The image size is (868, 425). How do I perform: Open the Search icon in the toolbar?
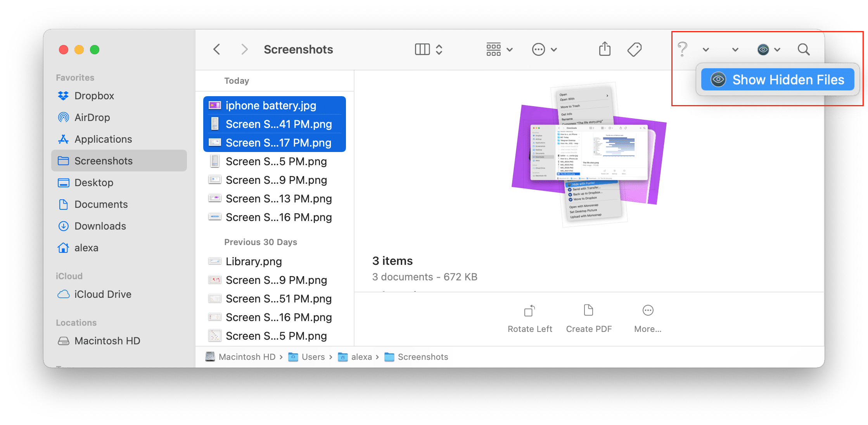point(803,49)
